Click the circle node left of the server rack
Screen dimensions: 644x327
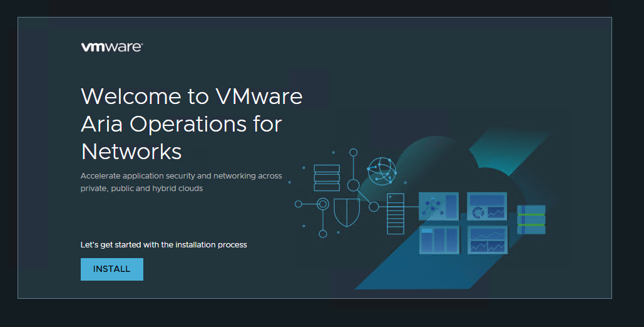[x=374, y=207]
